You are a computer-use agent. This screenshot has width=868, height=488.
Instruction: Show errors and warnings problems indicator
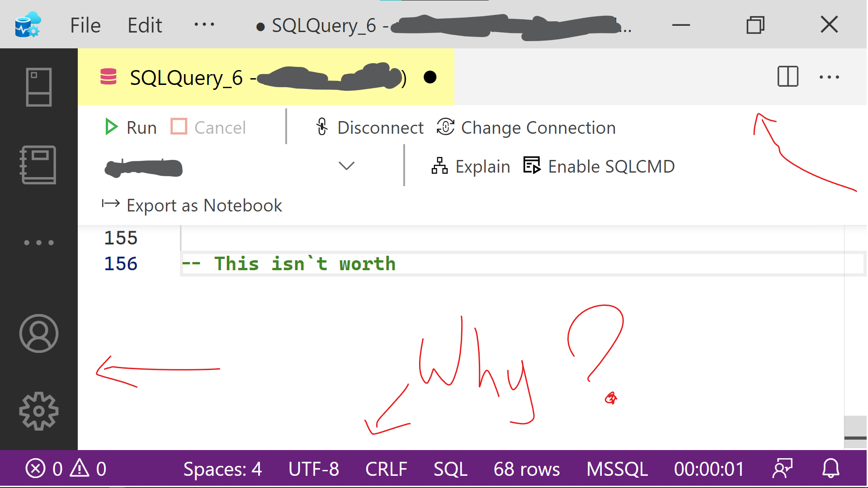tap(66, 469)
